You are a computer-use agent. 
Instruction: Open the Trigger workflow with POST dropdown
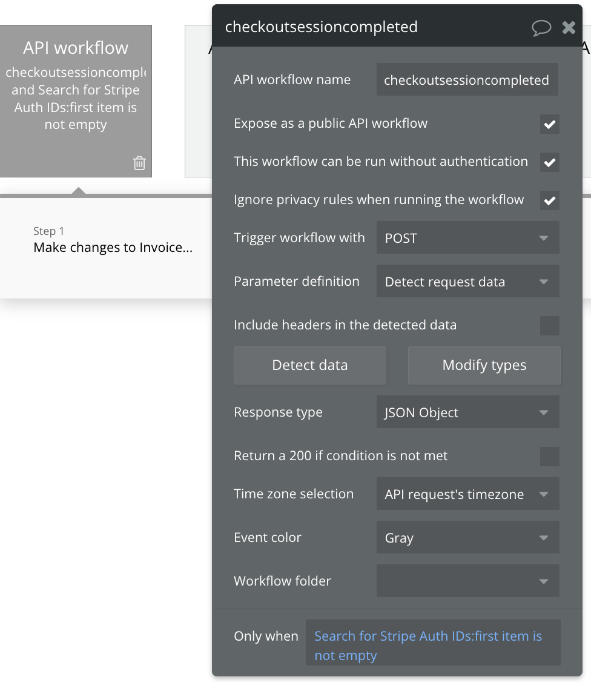[467, 238]
